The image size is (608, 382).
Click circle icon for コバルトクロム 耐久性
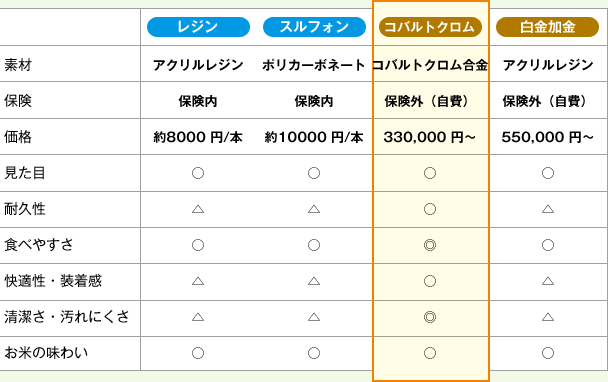coord(430,209)
